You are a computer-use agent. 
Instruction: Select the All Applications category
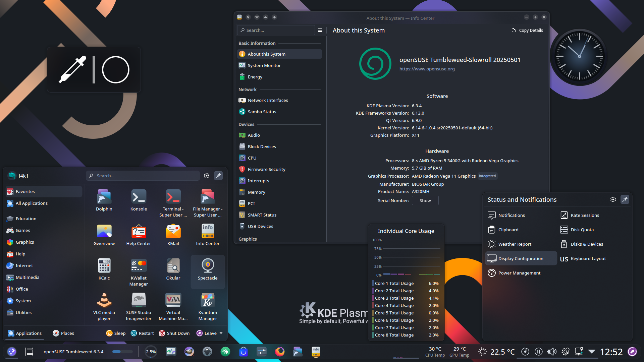pos(44,203)
